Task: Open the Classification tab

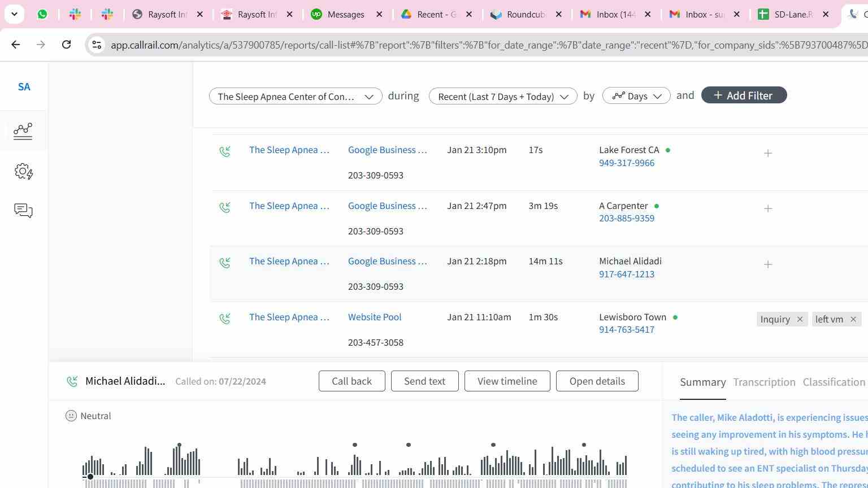Action: coord(834,382)
